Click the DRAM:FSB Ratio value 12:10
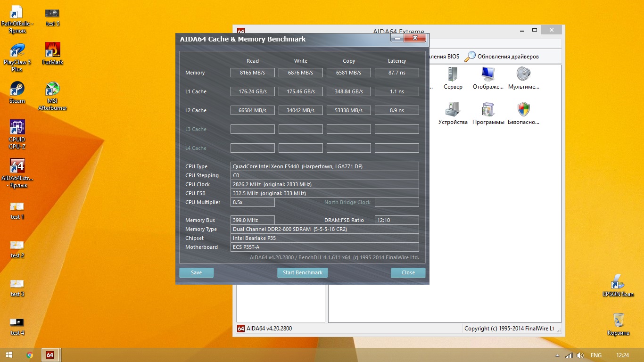Viewport: 644px width, 362px height. [397, 220]
